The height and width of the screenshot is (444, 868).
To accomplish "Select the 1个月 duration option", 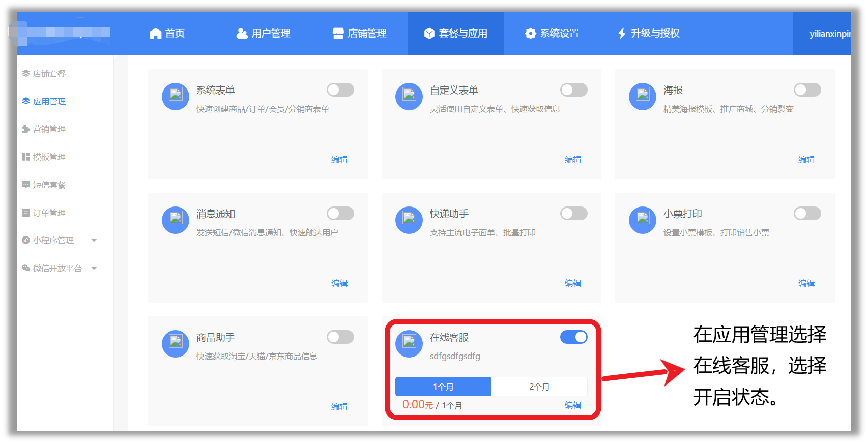I will coord(443,387).
